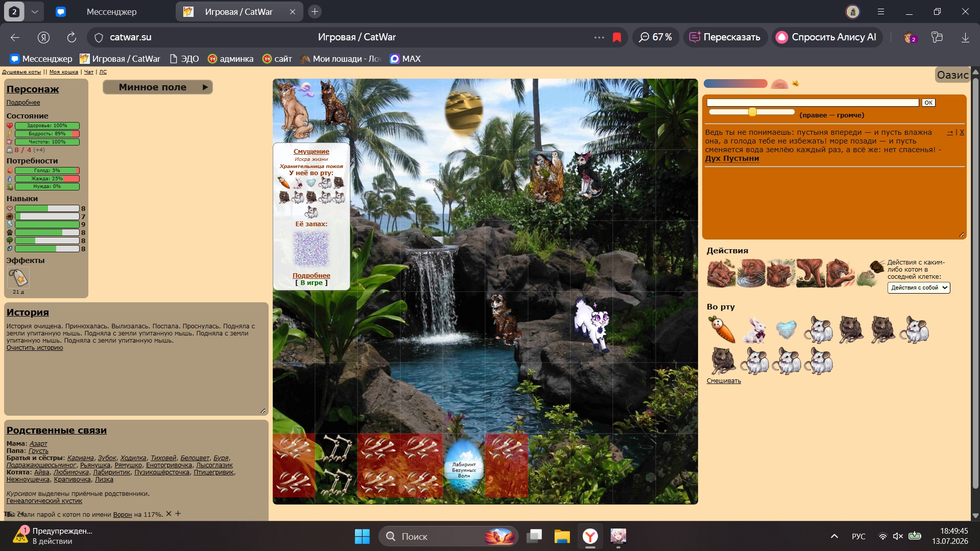Open a new browser tab

[x=315, y=12]
